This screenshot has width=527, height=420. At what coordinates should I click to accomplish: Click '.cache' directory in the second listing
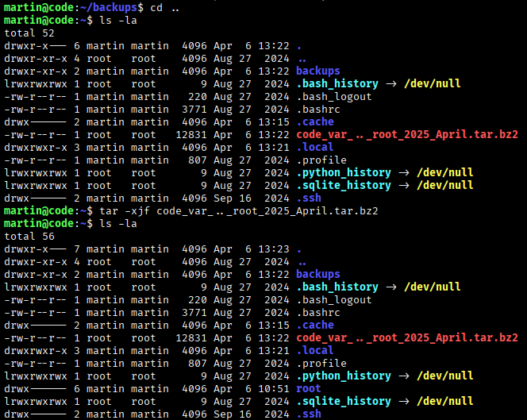[315, 325]
